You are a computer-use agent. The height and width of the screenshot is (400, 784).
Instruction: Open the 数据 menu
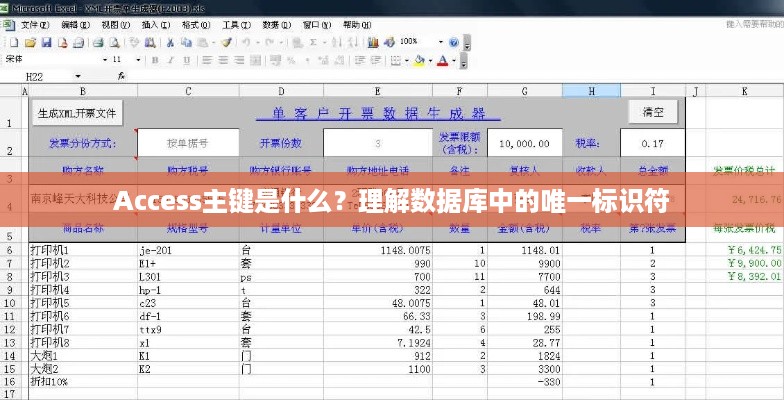[276, 24]
